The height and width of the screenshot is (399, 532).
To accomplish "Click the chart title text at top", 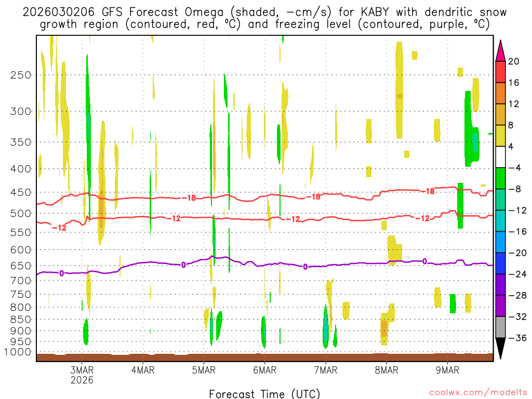I will click(264, 18).
